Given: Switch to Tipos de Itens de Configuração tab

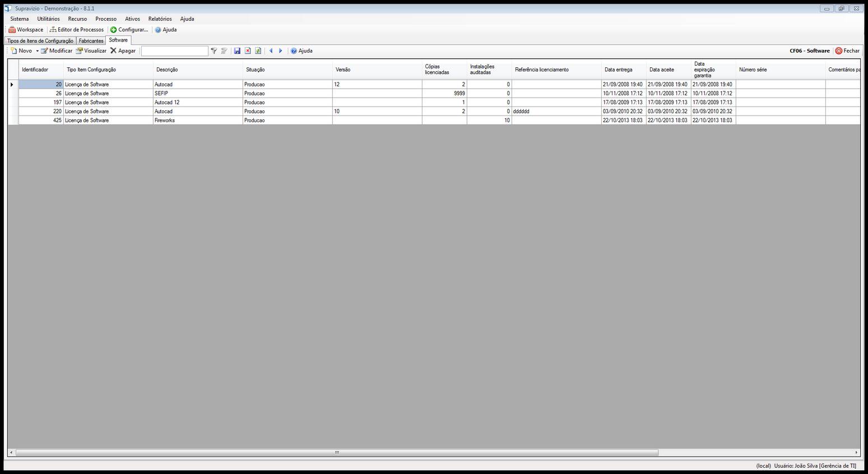Looking at the screenshot, I should point(40,41).
